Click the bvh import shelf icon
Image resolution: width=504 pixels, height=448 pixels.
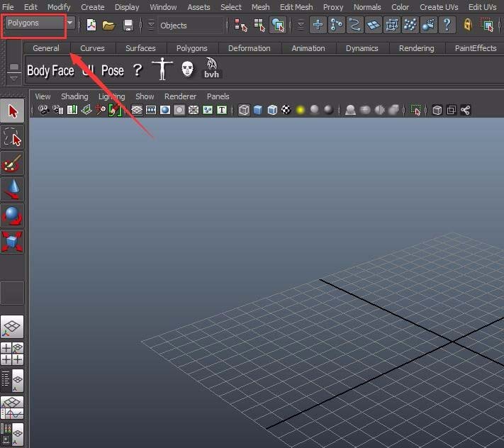[211, 68]
